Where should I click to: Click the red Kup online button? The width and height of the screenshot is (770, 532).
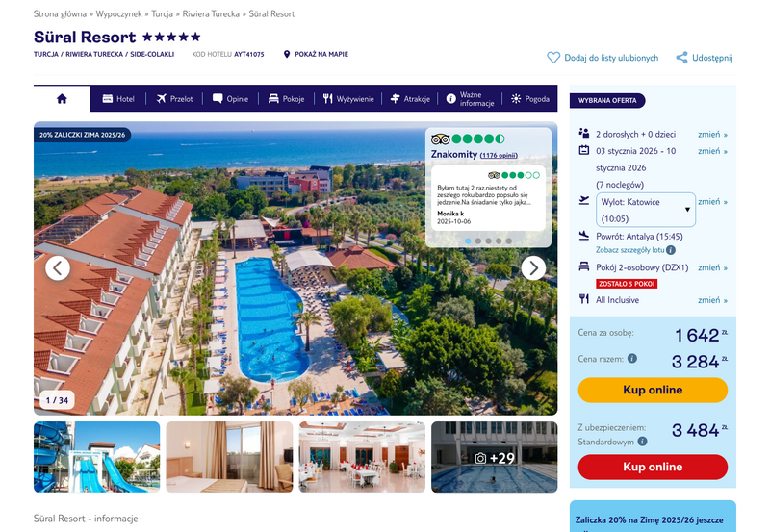[653, 467]
